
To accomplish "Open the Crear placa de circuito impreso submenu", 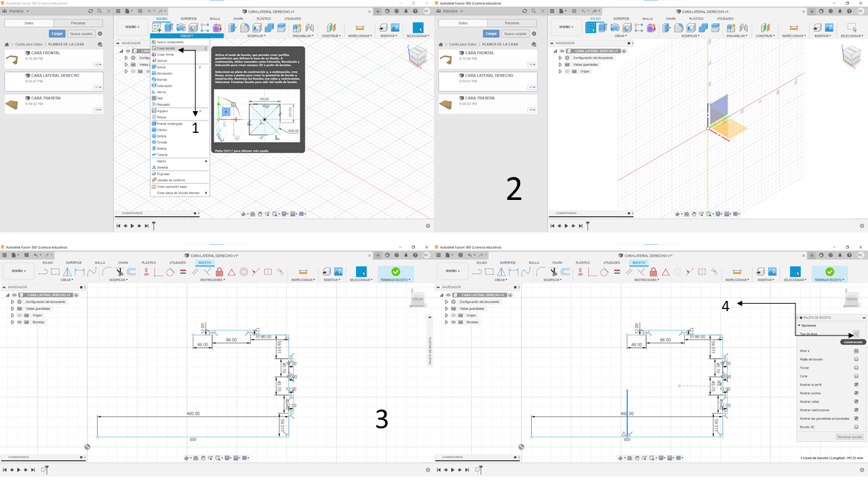I will 180,192.
